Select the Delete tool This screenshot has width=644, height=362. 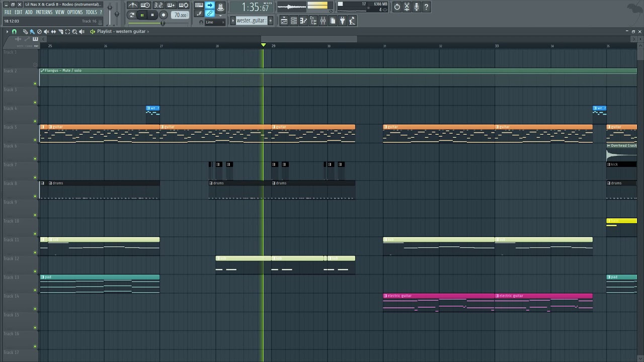(39, 32)
